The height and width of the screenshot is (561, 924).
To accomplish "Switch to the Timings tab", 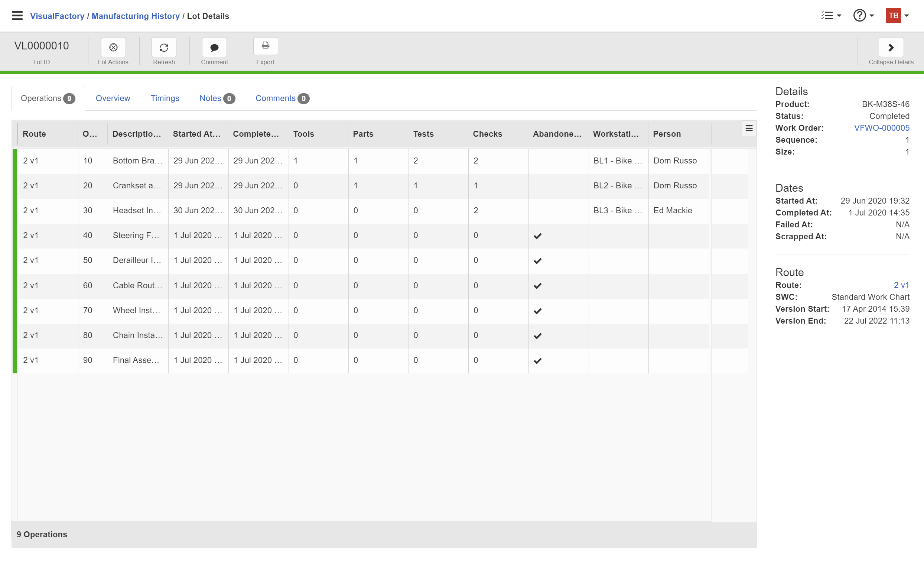I will tap(165, 98).
